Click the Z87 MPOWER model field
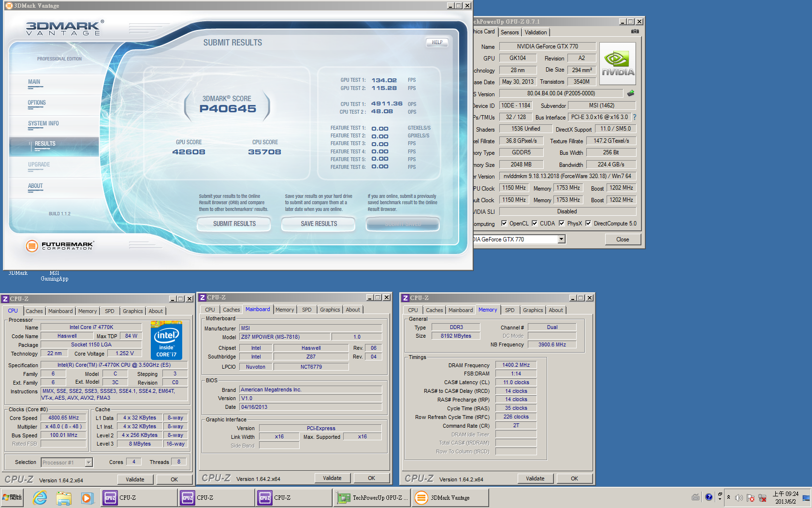This screenshot has height=508, width=812. click(x=285, y=337)
